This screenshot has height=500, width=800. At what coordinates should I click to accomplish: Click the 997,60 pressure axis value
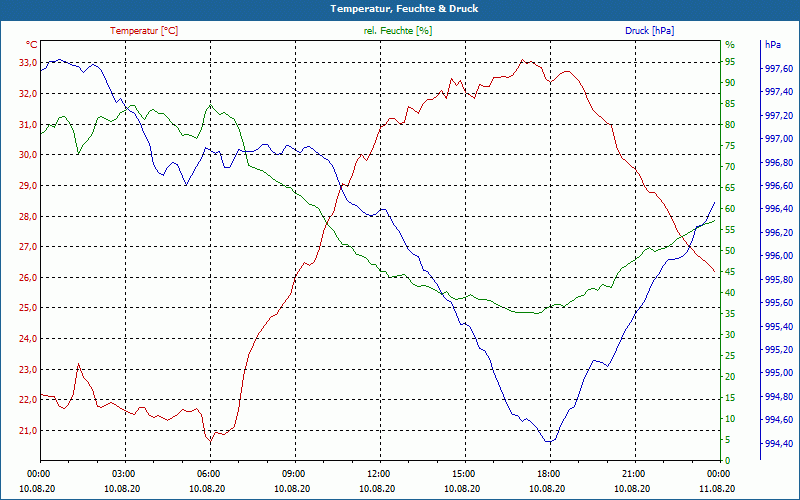[x=780, y=68]
